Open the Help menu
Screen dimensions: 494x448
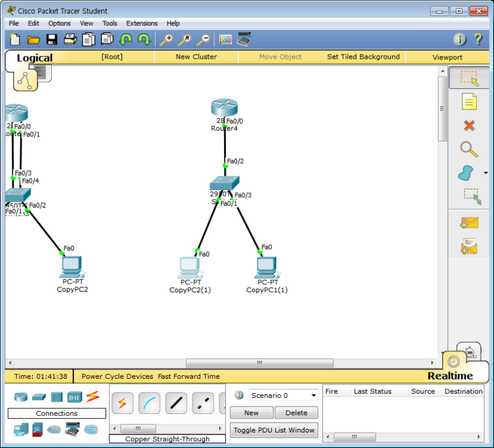[173, 23]
